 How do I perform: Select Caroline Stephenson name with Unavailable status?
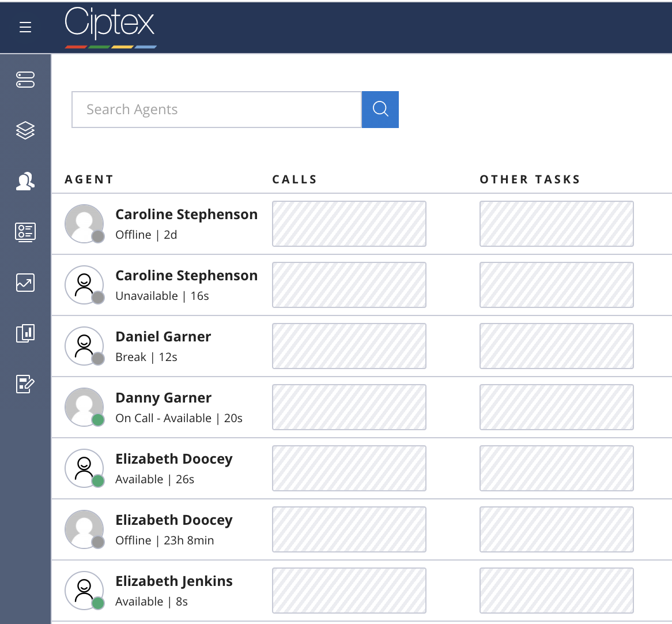click(186, 275)
